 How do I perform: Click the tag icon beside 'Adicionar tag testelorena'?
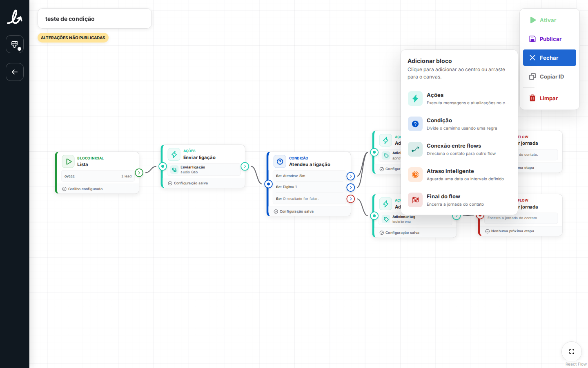[x=386, y=219]
